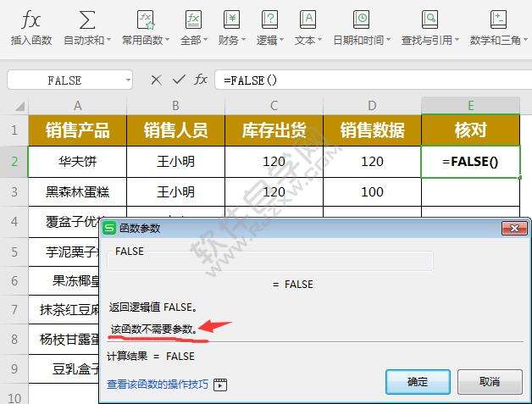
Task: Select row 3 header
Action: coord(14,191)
